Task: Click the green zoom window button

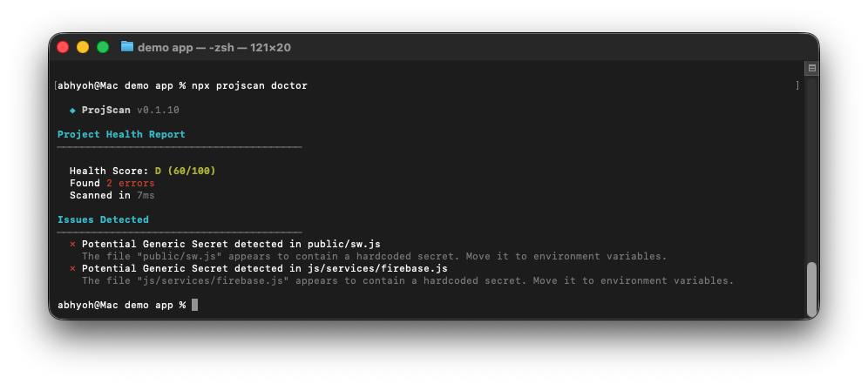Action: 103,47
